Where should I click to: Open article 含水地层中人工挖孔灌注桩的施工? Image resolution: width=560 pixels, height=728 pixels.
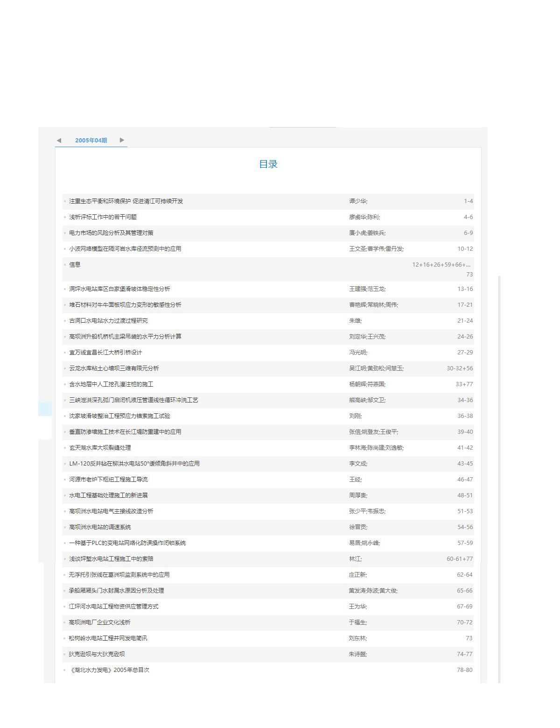tap(111, 384)
